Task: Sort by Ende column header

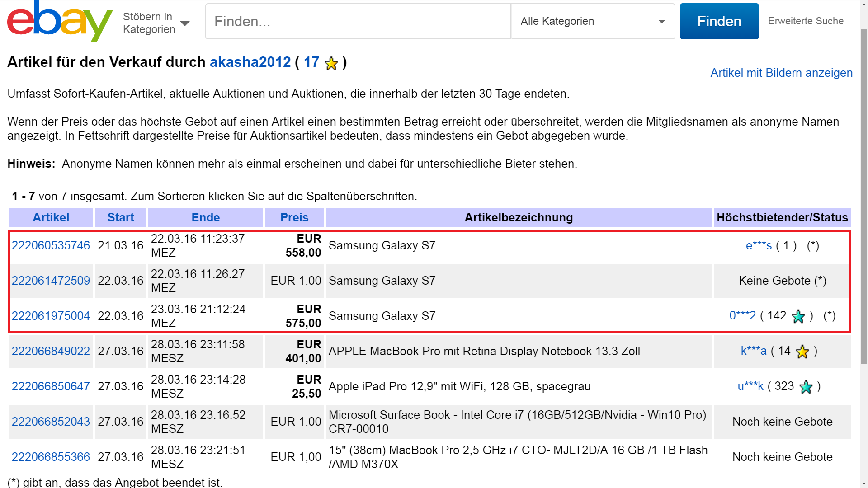Action: tap(206, 217)
